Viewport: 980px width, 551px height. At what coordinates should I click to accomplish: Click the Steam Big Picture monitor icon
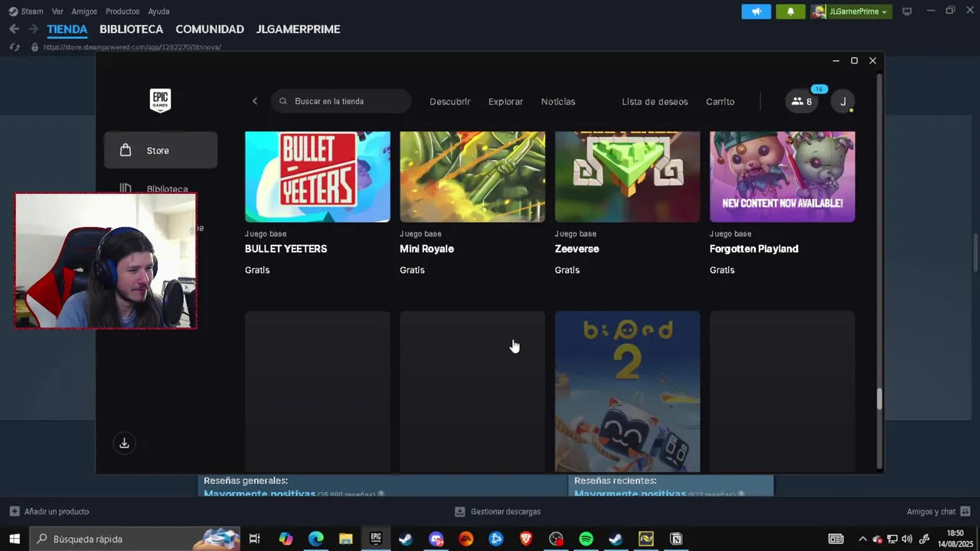(907, 11)
